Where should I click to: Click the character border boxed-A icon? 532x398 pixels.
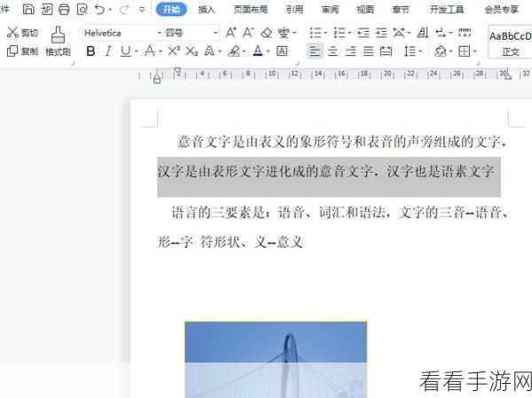(x=282, y=51)
